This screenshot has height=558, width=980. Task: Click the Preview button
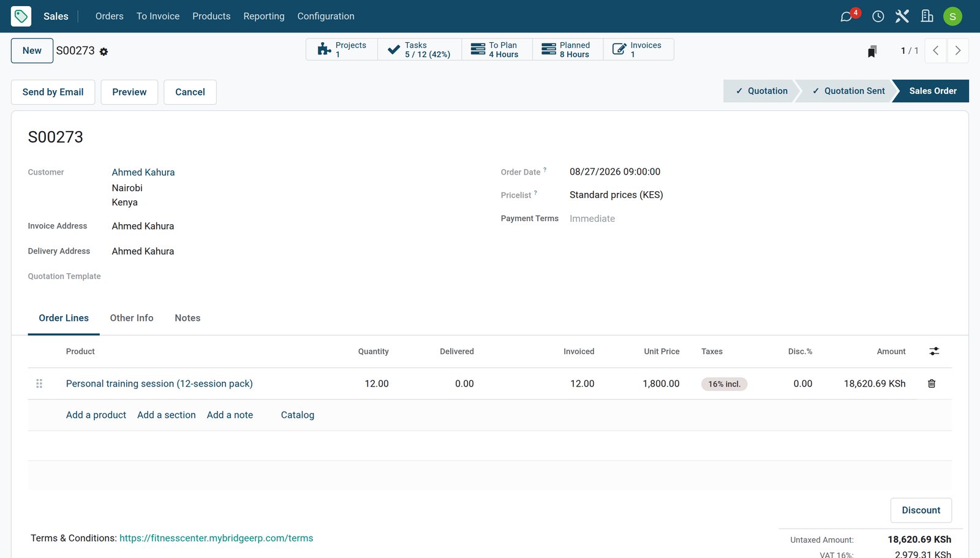pos(129,92)
